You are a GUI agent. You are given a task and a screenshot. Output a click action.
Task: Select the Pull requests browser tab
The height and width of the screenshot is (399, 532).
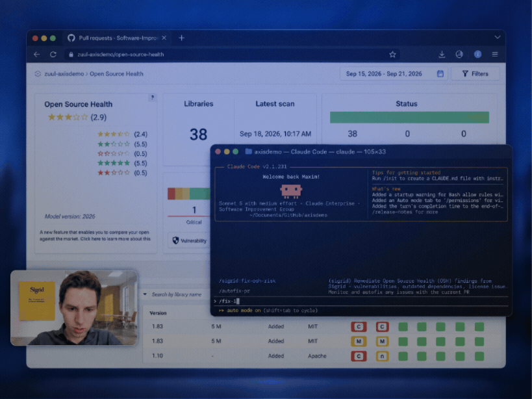point(116,38)
